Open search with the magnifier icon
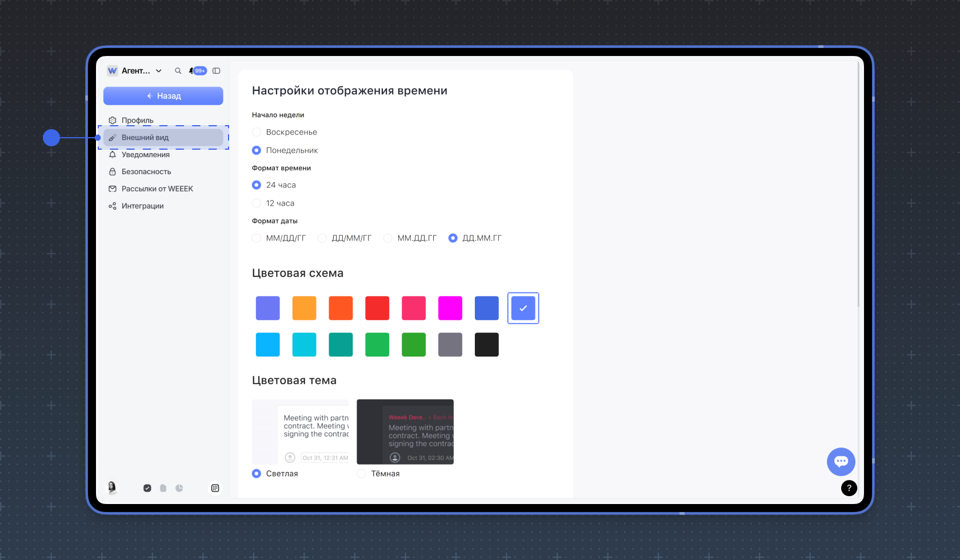 (x=178, y=71)
